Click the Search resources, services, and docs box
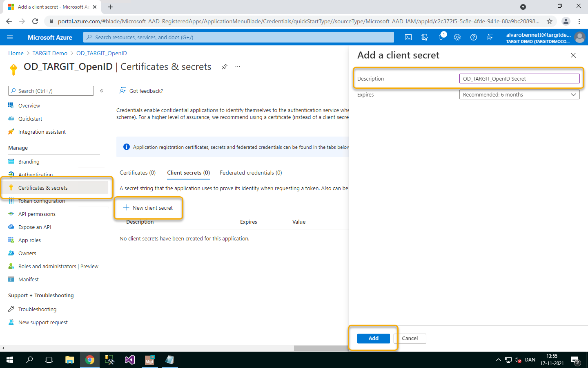The width and height of the screenshot is (588, 368). coord(238,37)
